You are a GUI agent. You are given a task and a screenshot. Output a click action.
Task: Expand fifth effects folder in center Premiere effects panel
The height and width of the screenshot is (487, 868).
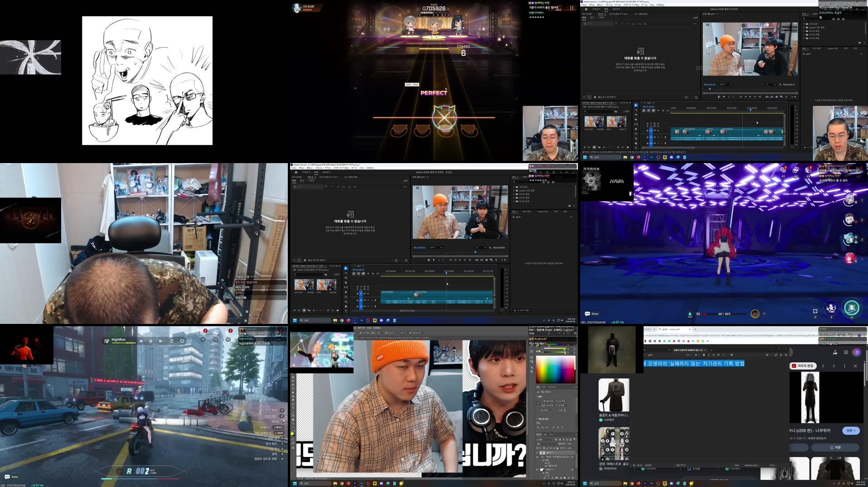tap(514, 201)
